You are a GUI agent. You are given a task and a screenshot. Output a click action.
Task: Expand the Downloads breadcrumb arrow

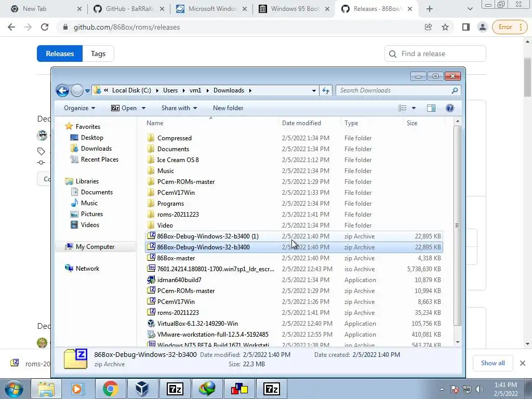(x=250, y=90)
